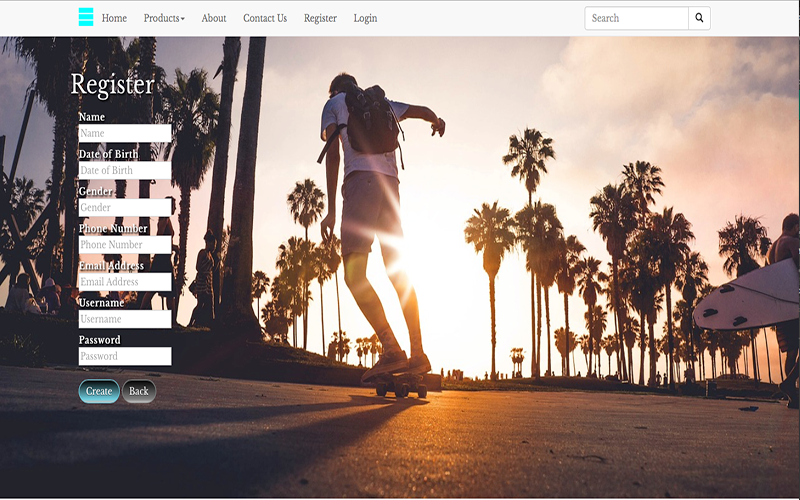The height and width of the screenshot is (500, 800).
Task: Select the Username text field
Action: pos(125,319)
